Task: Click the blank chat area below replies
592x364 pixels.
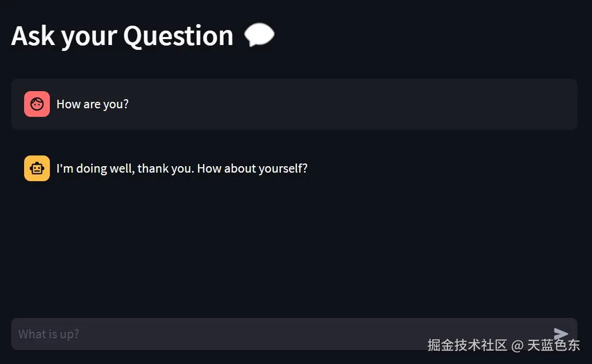Action: tap(295, 247)
